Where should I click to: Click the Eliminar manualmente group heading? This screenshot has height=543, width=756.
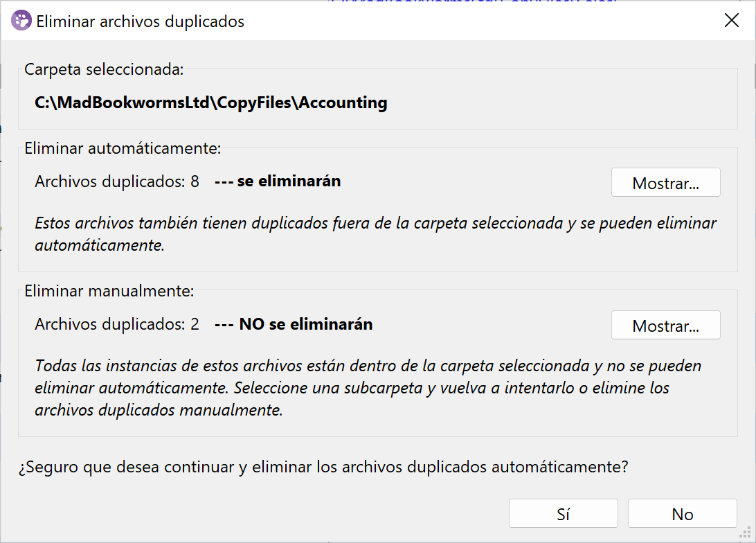[x=109, y=291]
